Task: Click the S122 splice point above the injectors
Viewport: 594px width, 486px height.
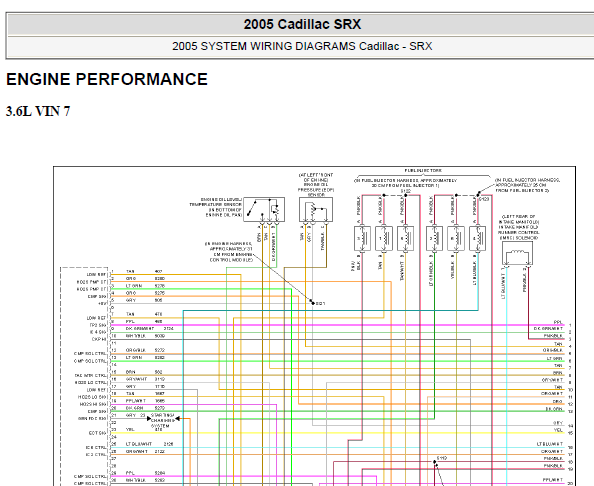Action: coord(406,195)
